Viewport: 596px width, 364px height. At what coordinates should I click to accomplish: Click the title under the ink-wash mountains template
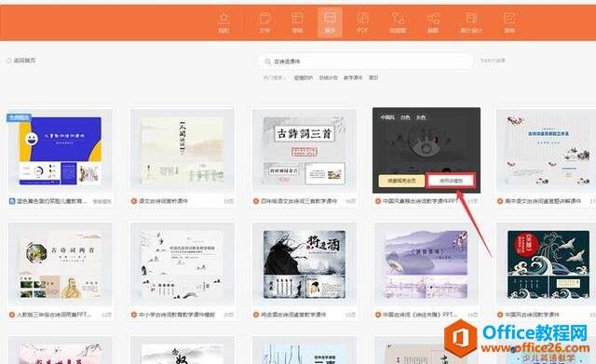click(177, 315)
